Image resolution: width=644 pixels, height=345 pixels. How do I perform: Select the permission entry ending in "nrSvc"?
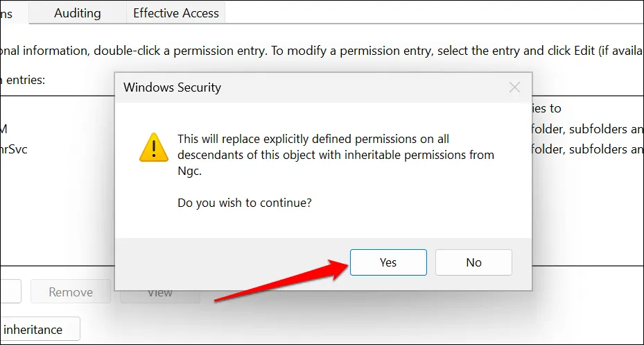pos(14,149)
